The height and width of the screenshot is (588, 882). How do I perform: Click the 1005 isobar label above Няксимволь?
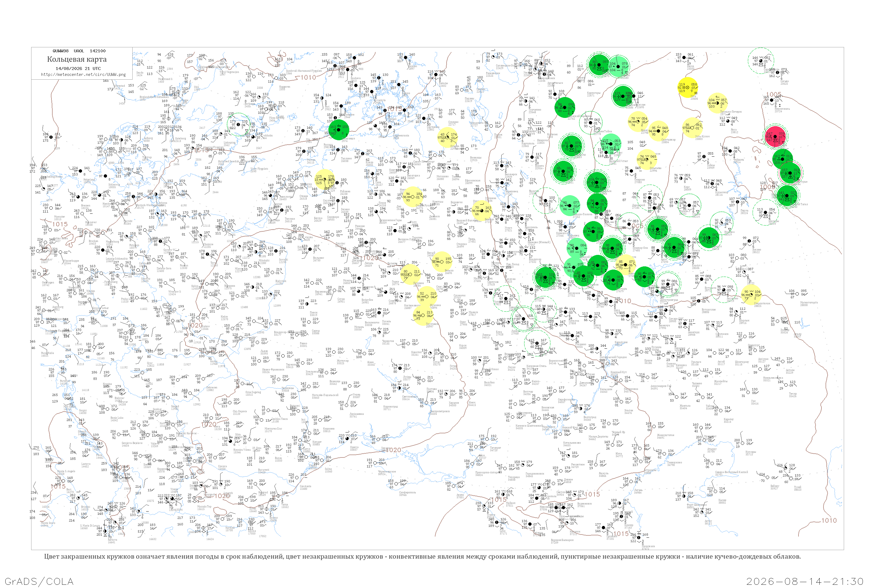pyautogui.click(x=774, y=94)
